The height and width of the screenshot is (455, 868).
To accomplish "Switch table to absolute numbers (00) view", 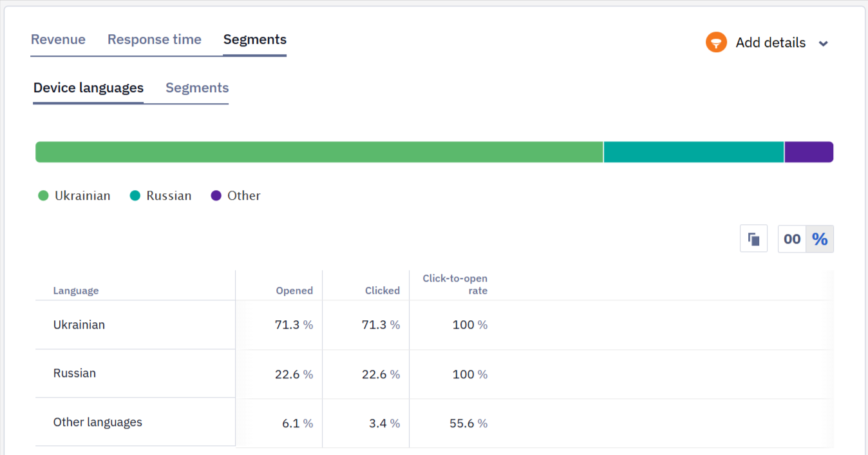I will (x=792, y=239).
